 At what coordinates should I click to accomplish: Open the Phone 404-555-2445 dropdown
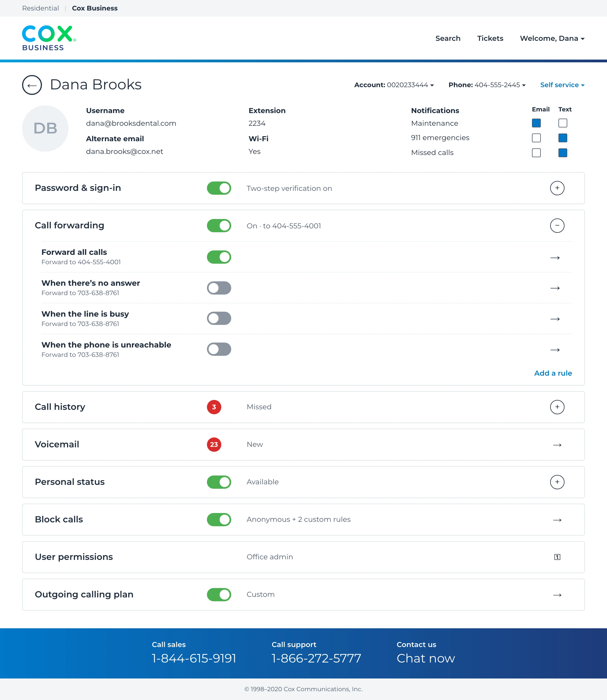point(487,85)
